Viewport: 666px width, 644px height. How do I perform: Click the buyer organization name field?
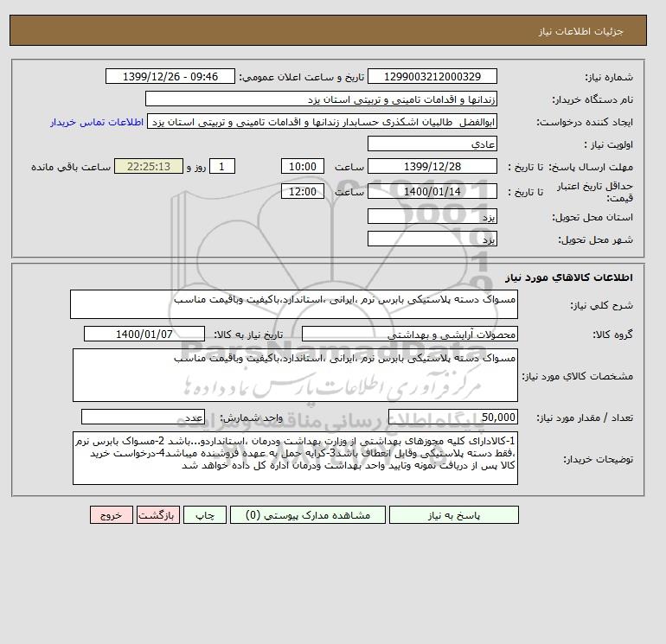coord(321,99)
